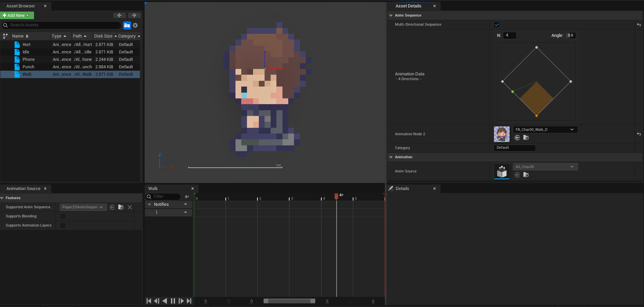The width and height of the screenshot is (644, 307).
Task: Click the blue folder filter icon beside search
Action: (x=127, y=25)
